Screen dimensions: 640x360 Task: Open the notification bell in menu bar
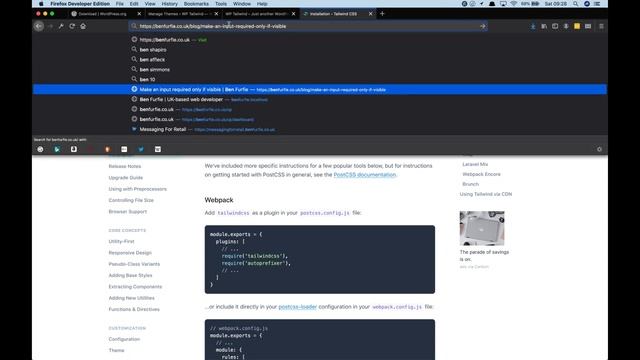(x=492, y=4)
